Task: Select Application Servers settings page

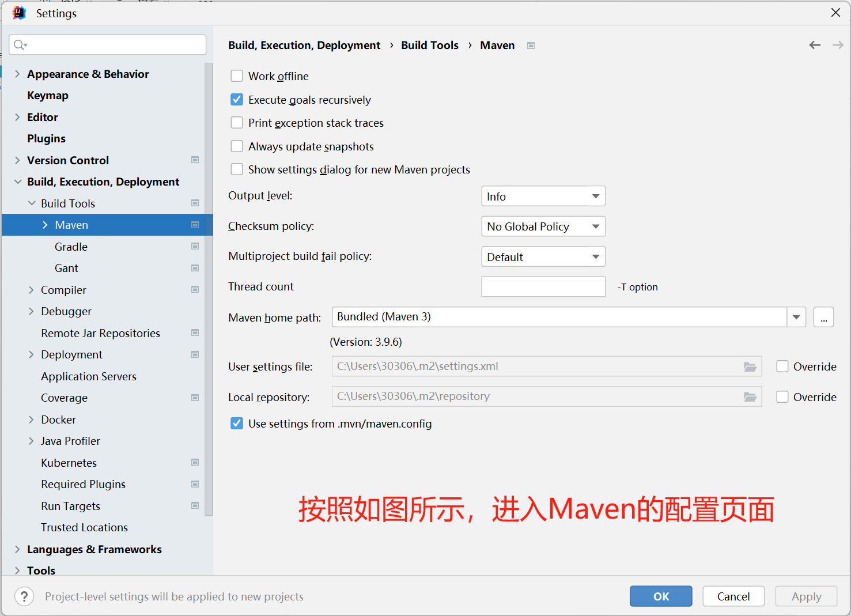Action: (89, 376)
